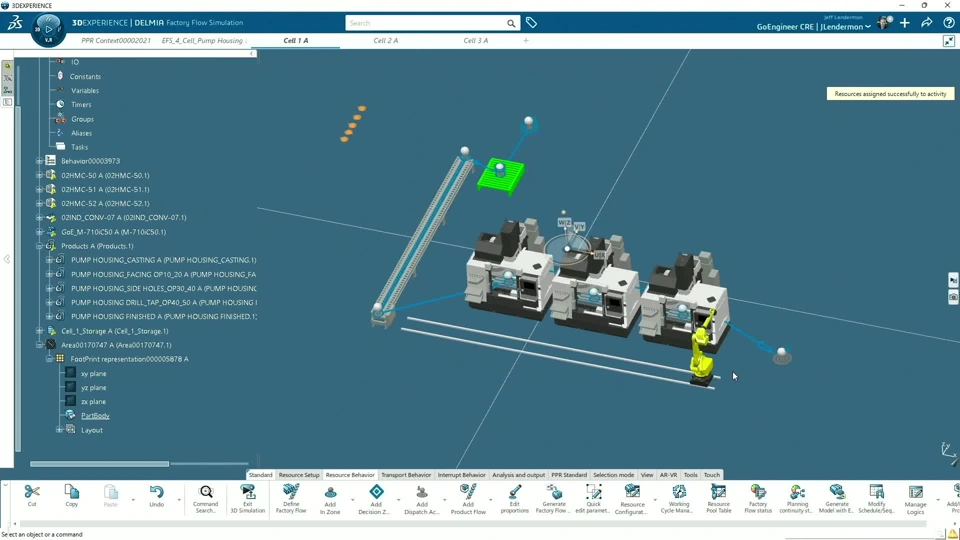Click the search magnifier icon
The image size is (960, 540).
[x=511, y=23]
